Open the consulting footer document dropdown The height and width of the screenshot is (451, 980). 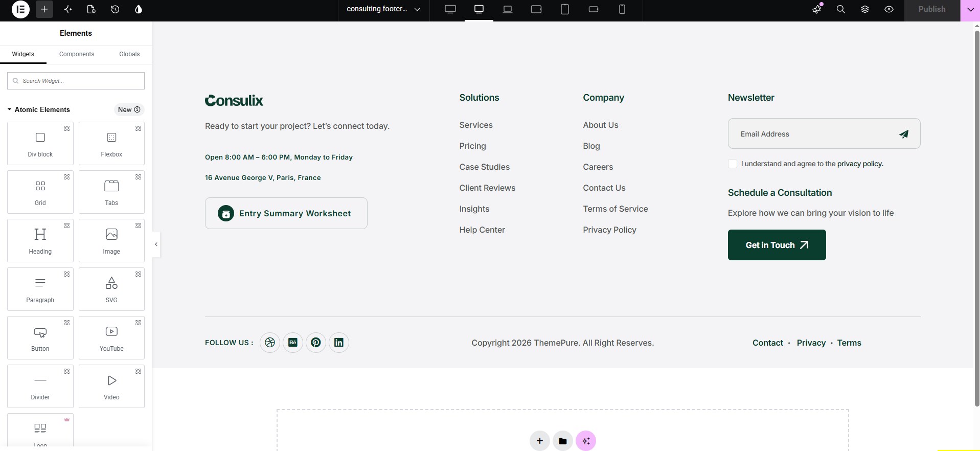383,9
